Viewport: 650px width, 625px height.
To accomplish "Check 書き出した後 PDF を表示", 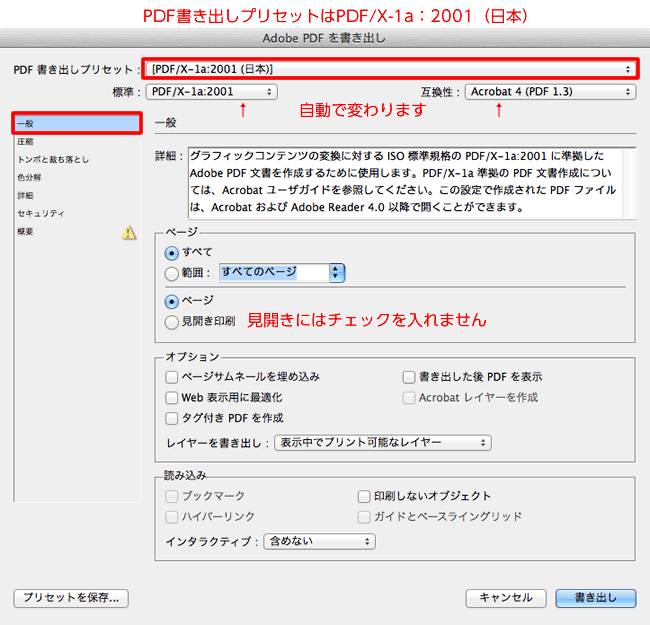I will (x=409, y=377).
